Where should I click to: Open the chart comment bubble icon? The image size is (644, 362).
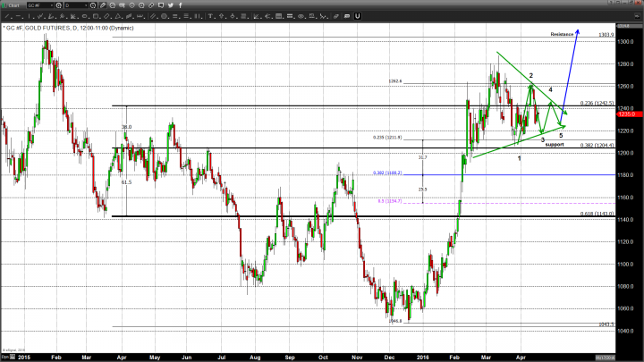coord(161,5)
